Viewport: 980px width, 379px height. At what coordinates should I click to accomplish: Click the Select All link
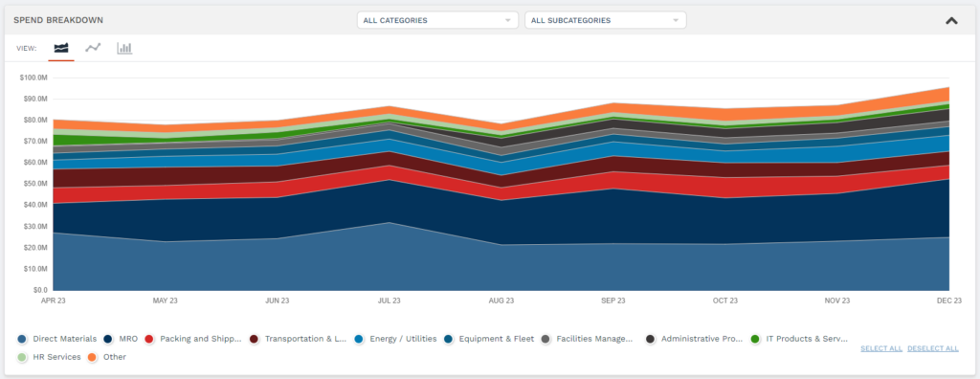pos(881,348)
